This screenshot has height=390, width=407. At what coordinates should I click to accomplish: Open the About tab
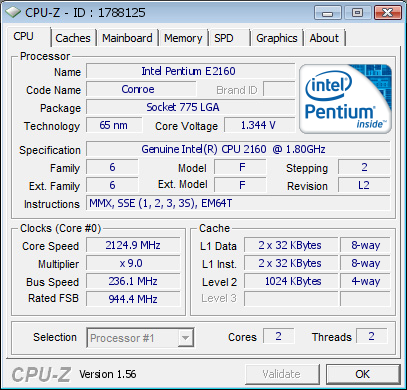point(324,38)
